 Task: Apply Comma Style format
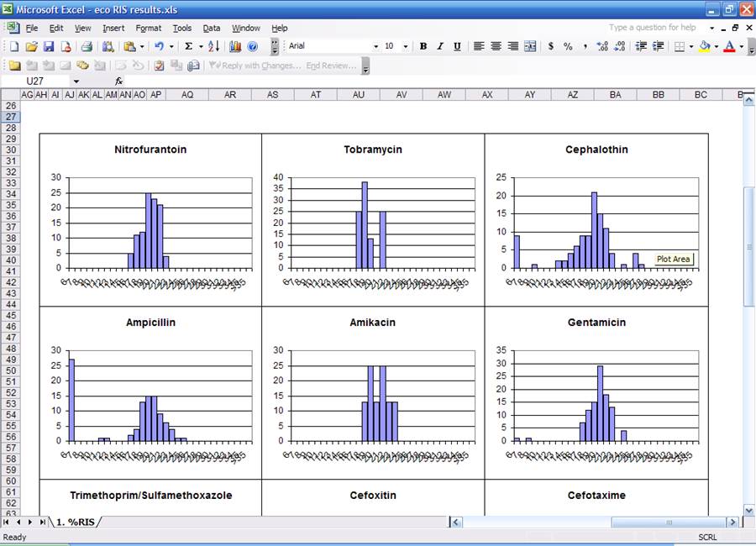[585, 46]
